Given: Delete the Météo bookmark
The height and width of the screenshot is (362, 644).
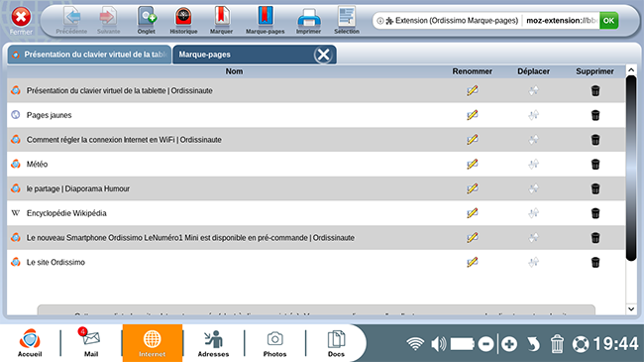Looking at the screenshot, I should 595,164.
